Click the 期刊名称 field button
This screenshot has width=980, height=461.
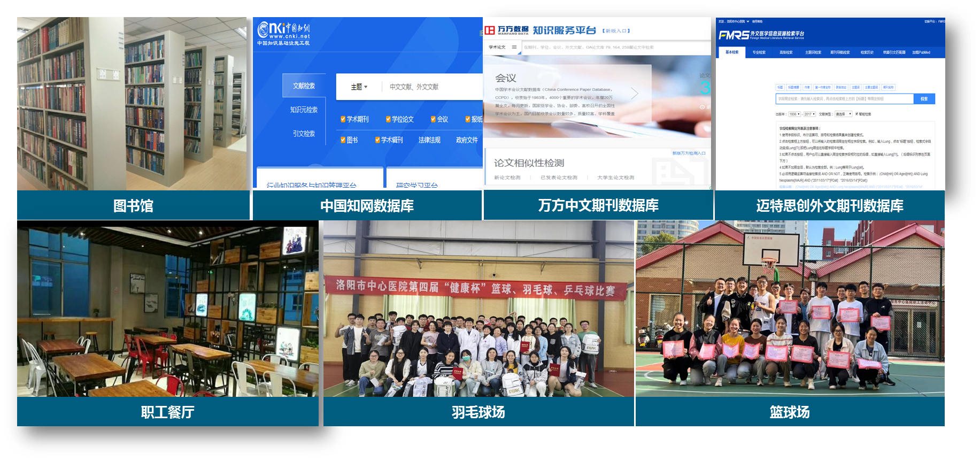(x=889, y=87)
